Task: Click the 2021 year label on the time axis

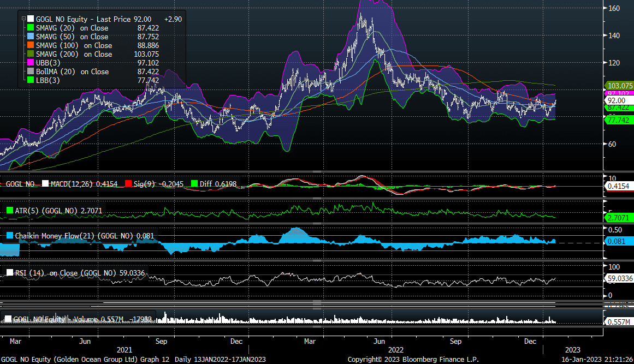Action: [x=125, y=350]
